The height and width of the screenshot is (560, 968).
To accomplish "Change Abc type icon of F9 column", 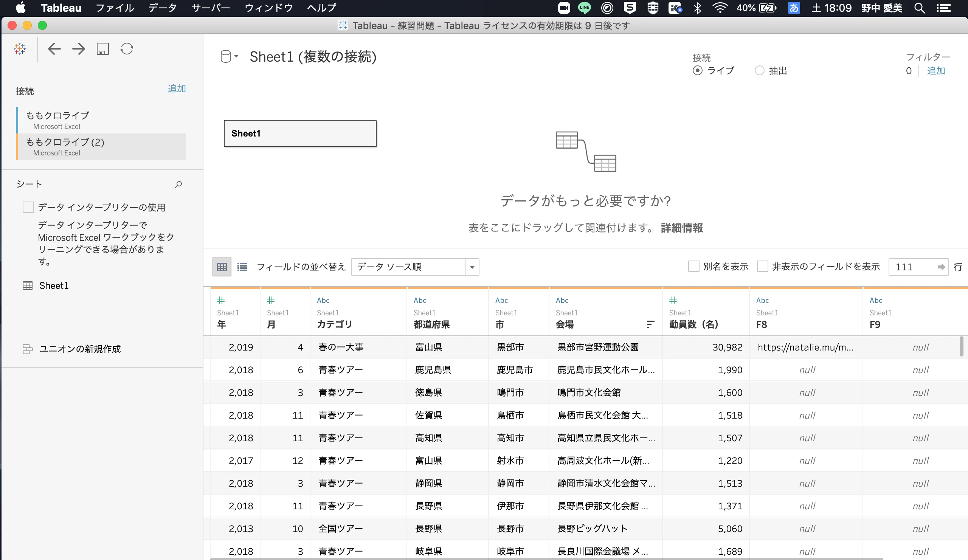I will (x=876, y=300).
